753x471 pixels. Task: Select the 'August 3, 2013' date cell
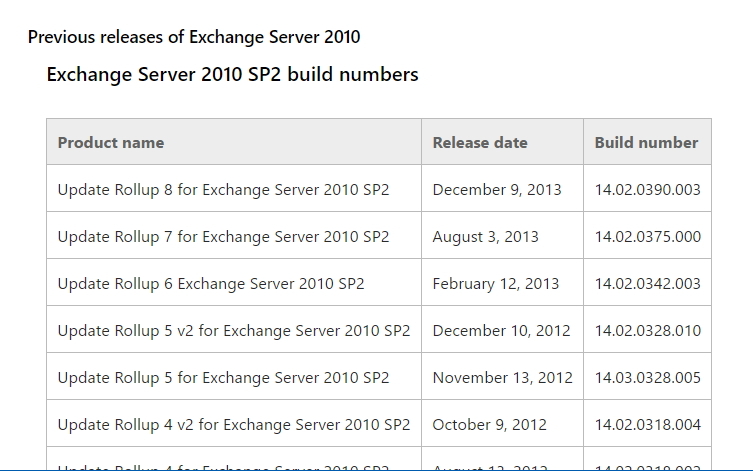click(x=502, y=236)
